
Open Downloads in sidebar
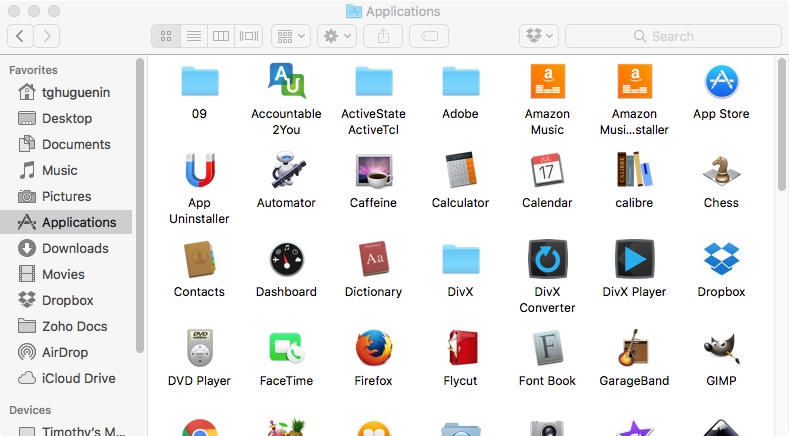[66, 249]
